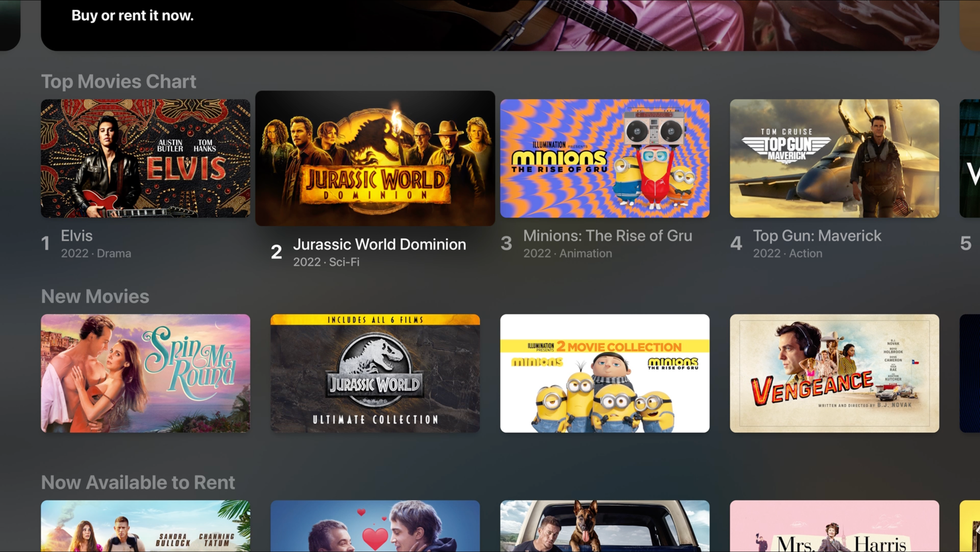Open Minions: The Rise of Gru poster
The image size is (980, 552).
[605, 158]
